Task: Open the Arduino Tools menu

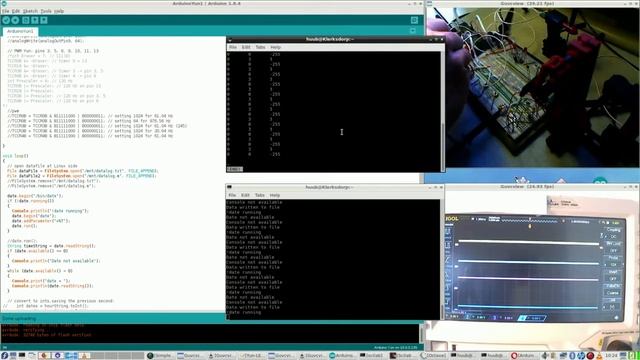Action: pyautogui.click(x=46, y=11)
